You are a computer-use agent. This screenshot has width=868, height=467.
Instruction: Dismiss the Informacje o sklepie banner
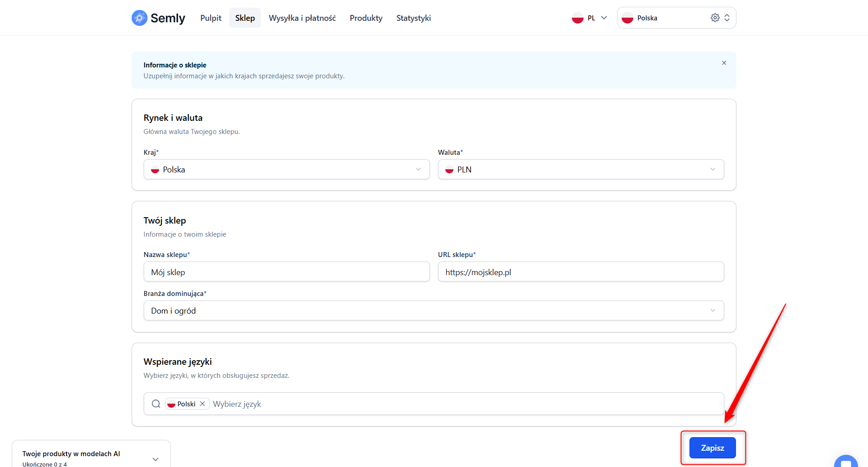point(724,63)
